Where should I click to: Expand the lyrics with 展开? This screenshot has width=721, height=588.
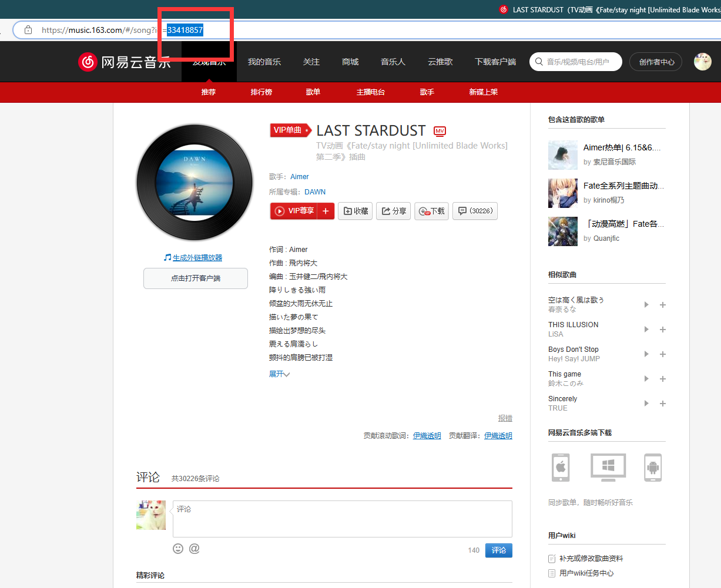279,374
